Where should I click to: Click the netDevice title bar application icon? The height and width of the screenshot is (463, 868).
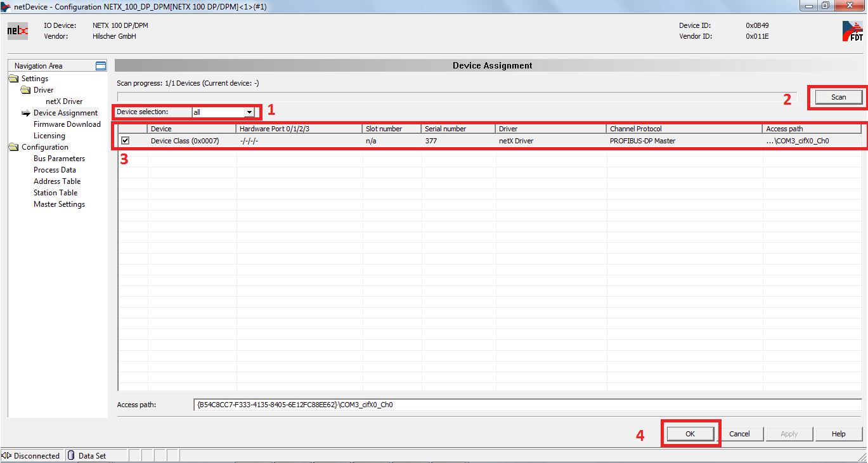(6, 6)
